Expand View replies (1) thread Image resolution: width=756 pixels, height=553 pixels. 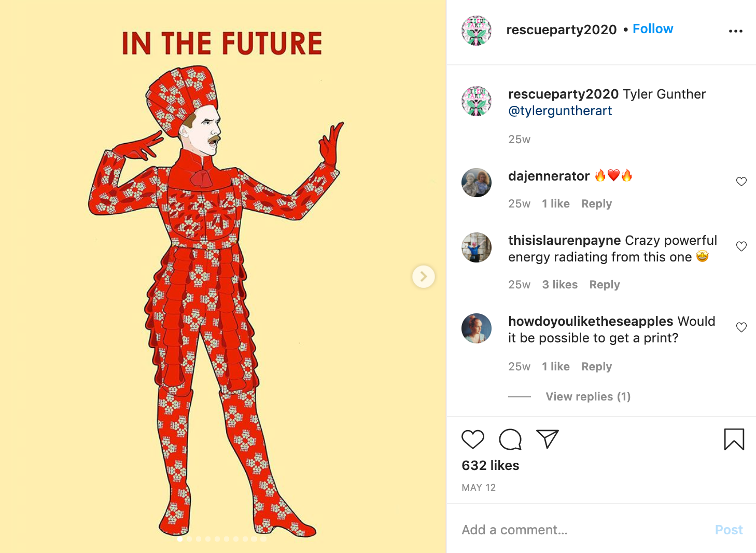pyautogui.click(x=588, y=396)
